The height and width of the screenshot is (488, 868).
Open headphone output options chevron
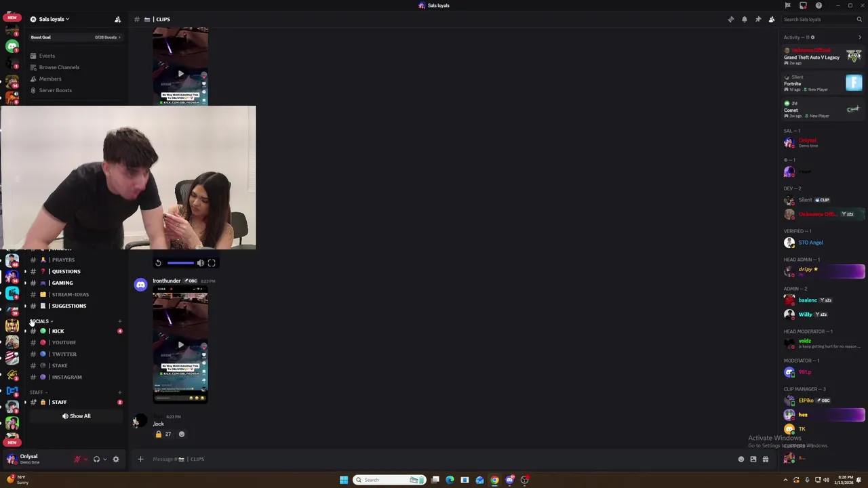point(104,460)
